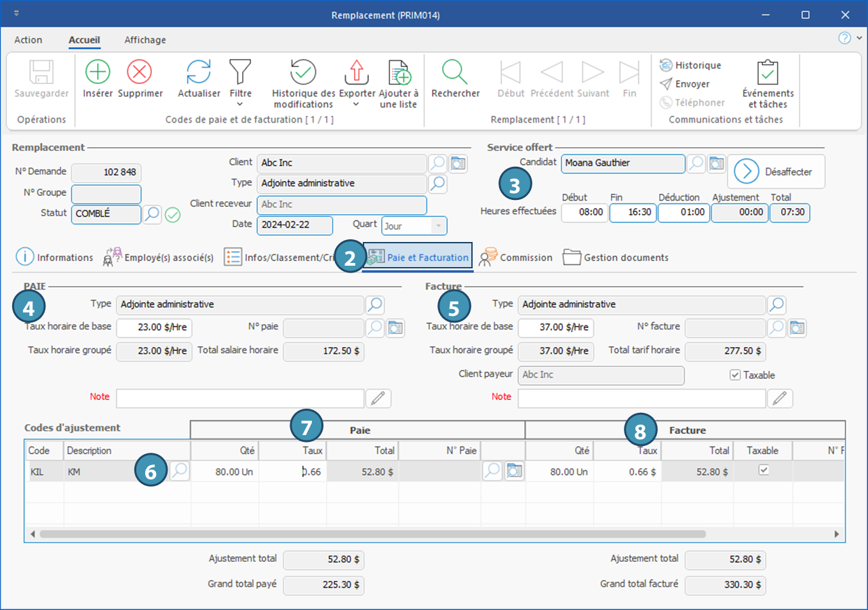The height and width of the screenshot is (610, 868).
Task: Click the red Supprimer icon
Action: (x=140, y=72)
